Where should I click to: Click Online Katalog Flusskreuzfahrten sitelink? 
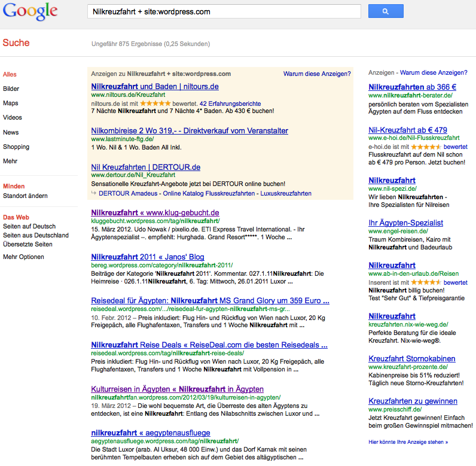[x=209, y=193]
